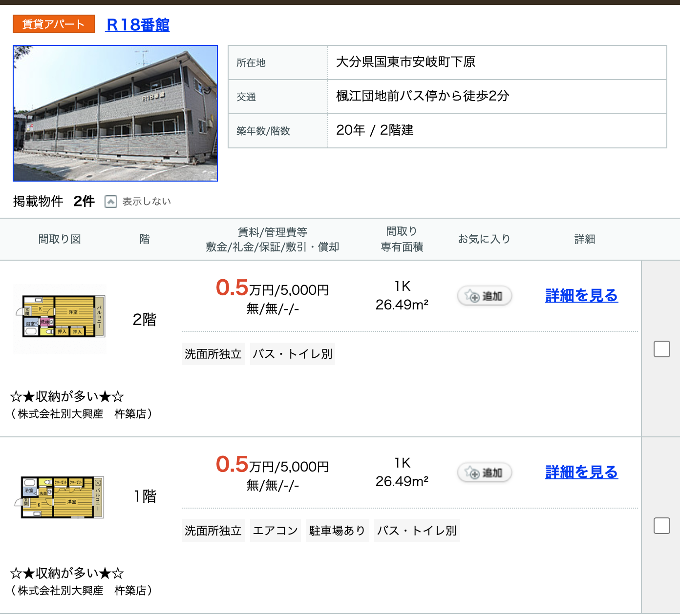Image resolution: width=680 pixels, height=616 pixels.
Task: Open the building exterior photo
Action: pyautogui.click(x=115, y=113)
